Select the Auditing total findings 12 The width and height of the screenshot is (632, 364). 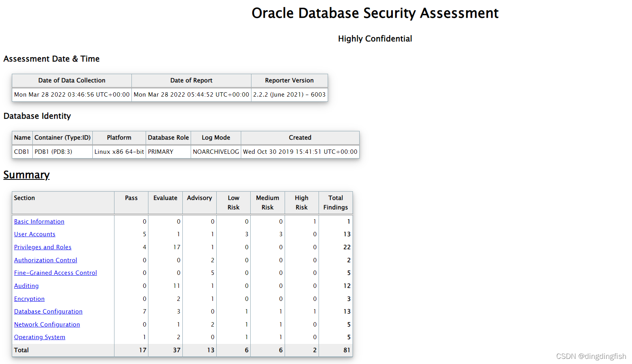point(347,286)
